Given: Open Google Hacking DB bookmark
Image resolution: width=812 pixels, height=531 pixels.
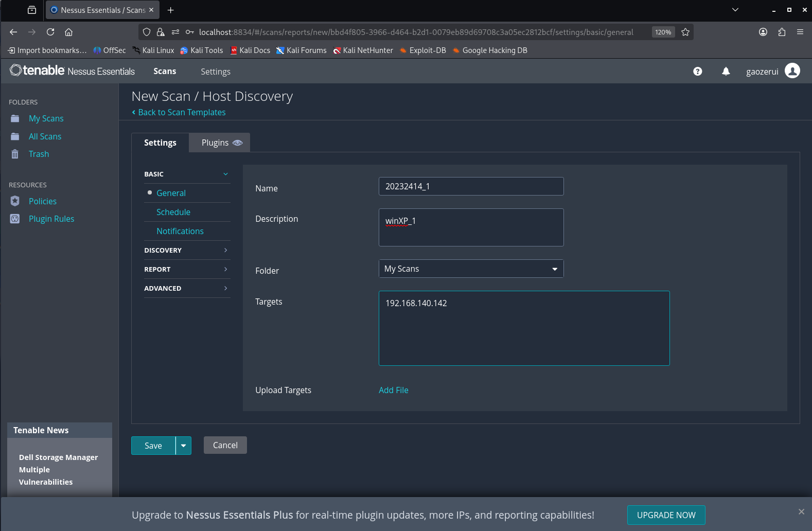Looking at the screenshot, I should point(490,50).
